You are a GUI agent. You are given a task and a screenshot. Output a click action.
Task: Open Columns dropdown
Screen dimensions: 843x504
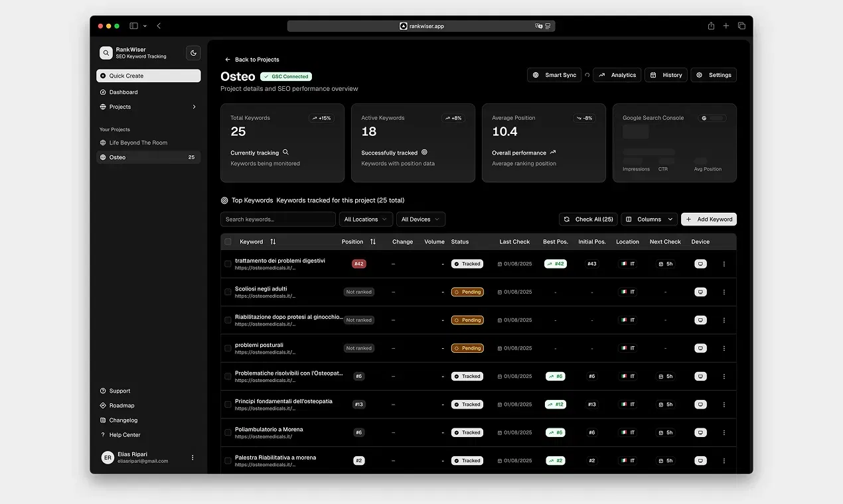(649, 220)
